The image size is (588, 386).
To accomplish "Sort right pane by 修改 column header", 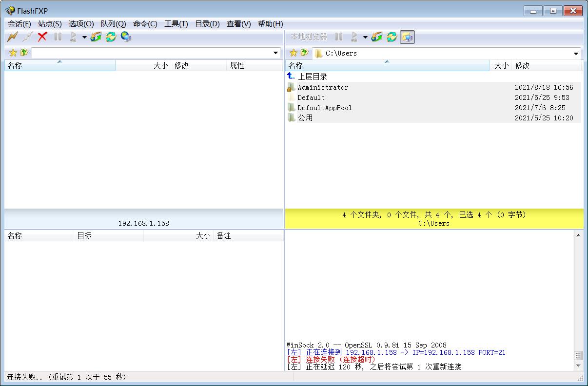I will (x=547, y=65).
